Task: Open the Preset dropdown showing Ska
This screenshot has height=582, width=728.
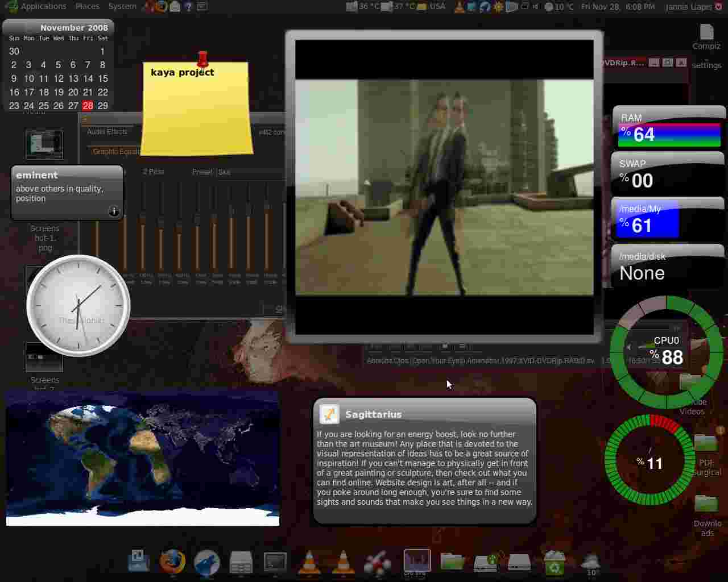Action: 250,172
